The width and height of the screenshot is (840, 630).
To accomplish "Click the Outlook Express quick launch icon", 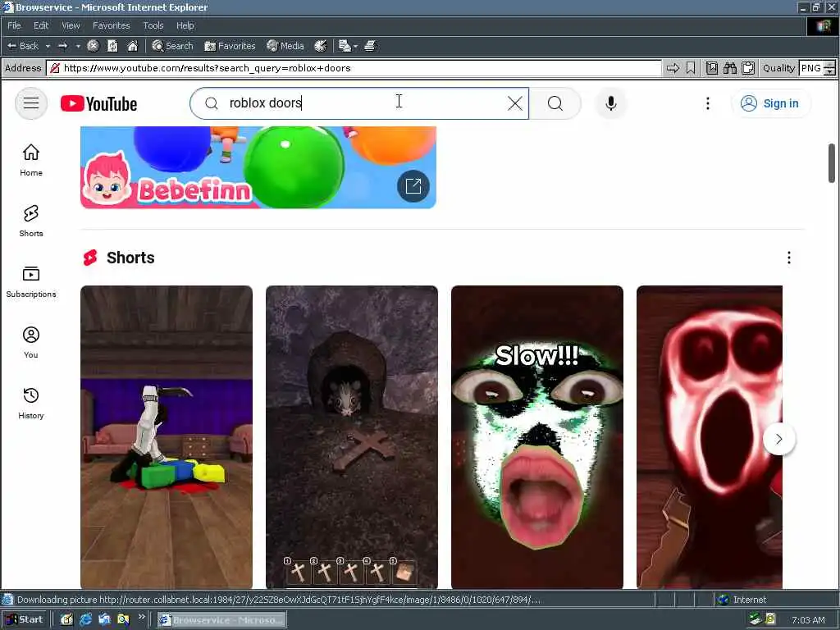I will tap(104, 620).
